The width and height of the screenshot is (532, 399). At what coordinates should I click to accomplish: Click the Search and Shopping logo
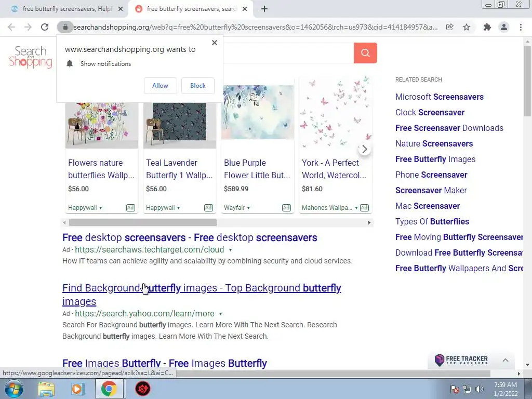31,57
